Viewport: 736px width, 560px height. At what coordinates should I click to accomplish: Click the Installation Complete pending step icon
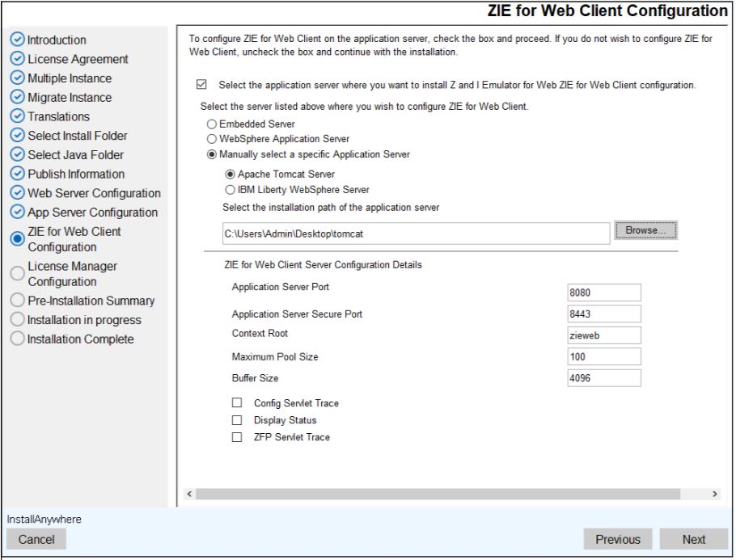click(x=17, y=339)
